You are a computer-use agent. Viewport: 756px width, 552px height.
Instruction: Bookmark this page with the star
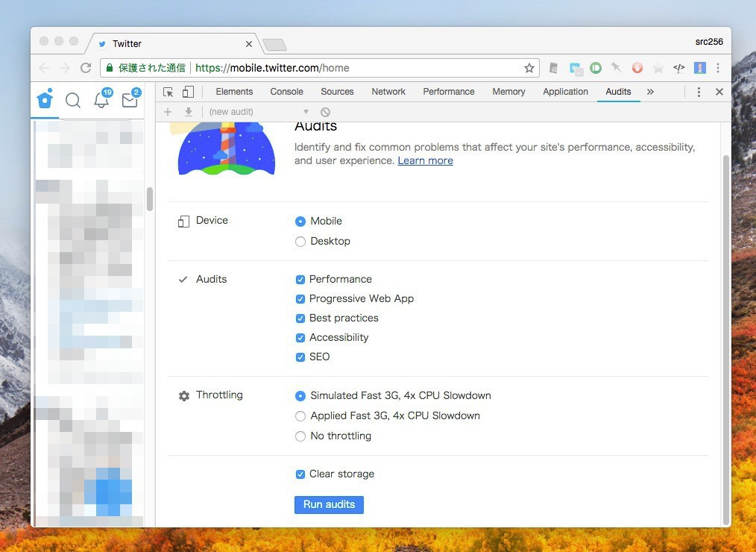[x=529, y=68]
